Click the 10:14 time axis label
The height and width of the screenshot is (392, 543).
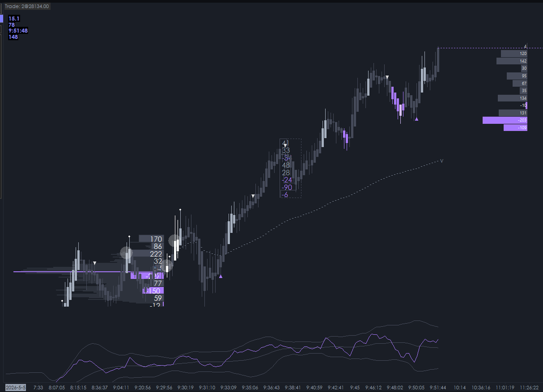click(x=460, y=387)
